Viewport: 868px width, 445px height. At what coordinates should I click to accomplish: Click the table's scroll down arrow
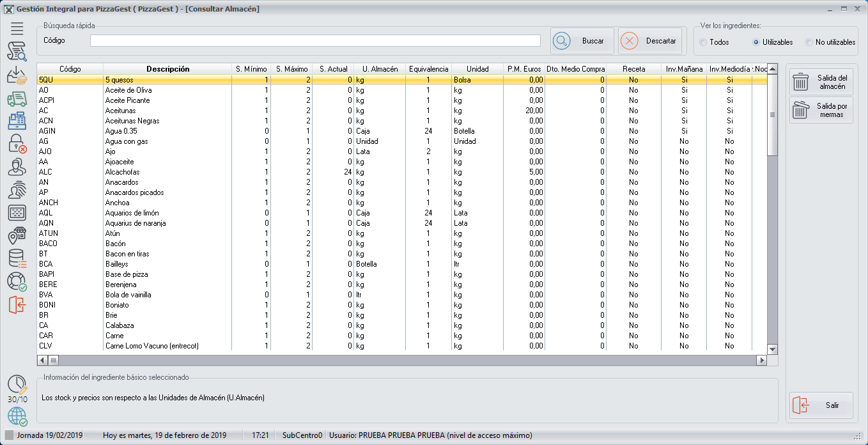pos(772,349)
